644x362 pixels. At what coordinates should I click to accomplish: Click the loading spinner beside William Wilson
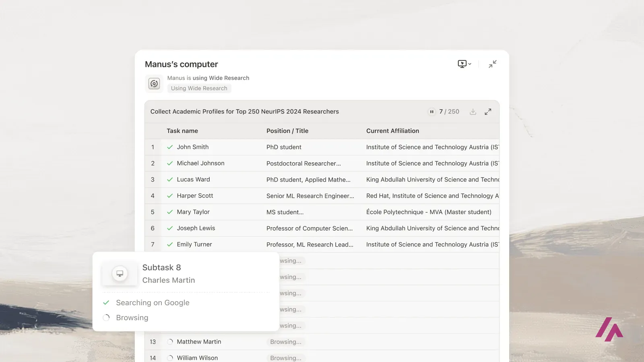170,358
